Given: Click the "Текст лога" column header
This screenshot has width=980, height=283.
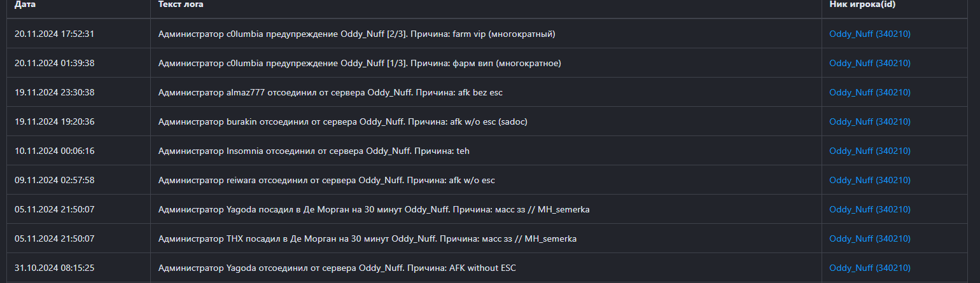Looking at the screenshot, I should (181, 4).
